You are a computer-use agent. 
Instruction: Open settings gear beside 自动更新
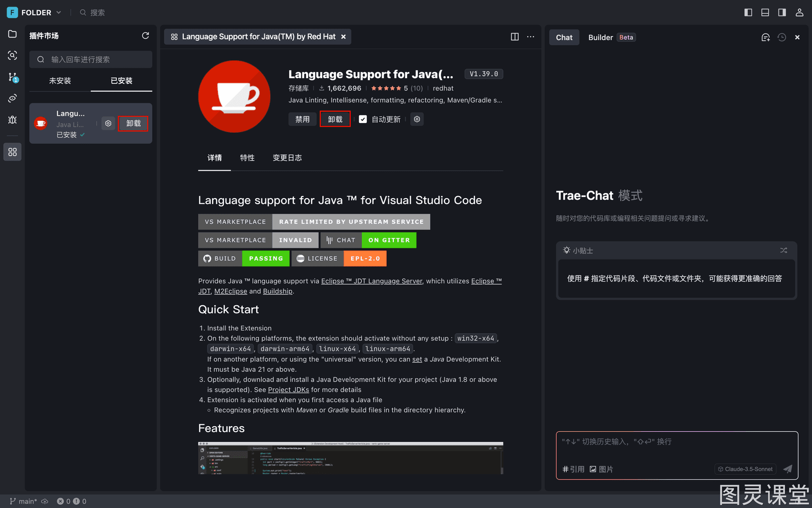[417, 119]
